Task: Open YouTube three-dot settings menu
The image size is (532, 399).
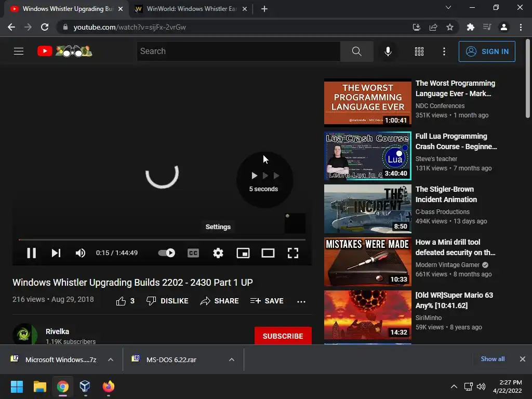Action: [x=444, y=51]
